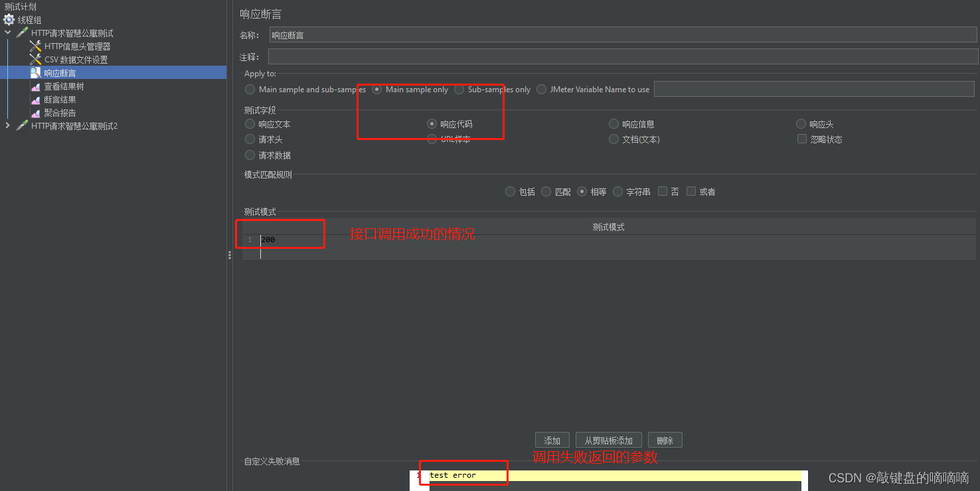
Task: Click the 200 test pattern row
Action: coord(609,240)
